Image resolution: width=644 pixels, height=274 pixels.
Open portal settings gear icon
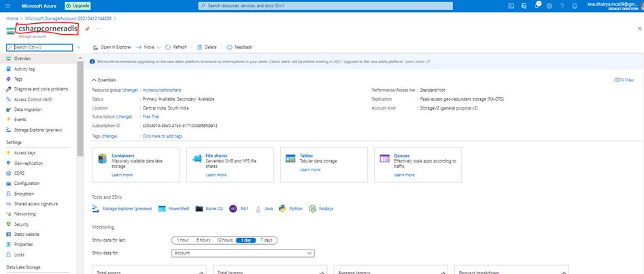point(549,5)
